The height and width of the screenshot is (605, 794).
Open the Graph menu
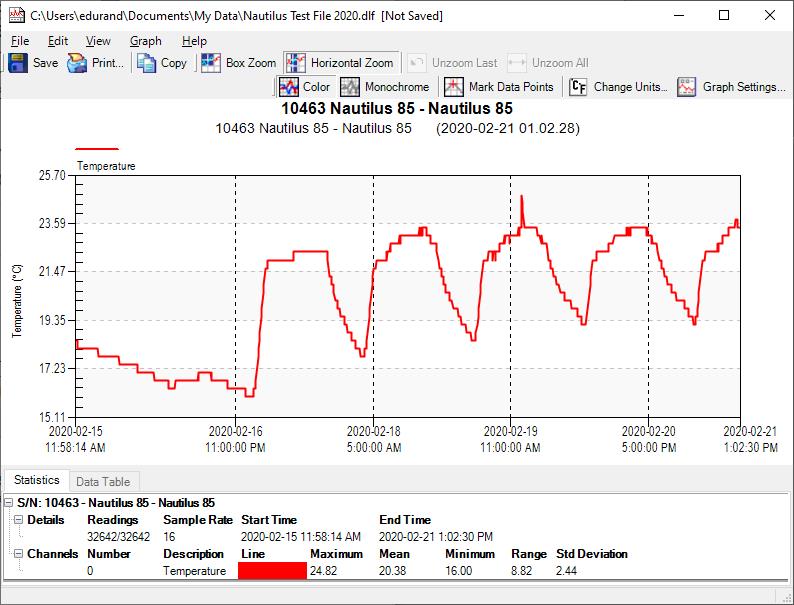[x=145, y=41]
